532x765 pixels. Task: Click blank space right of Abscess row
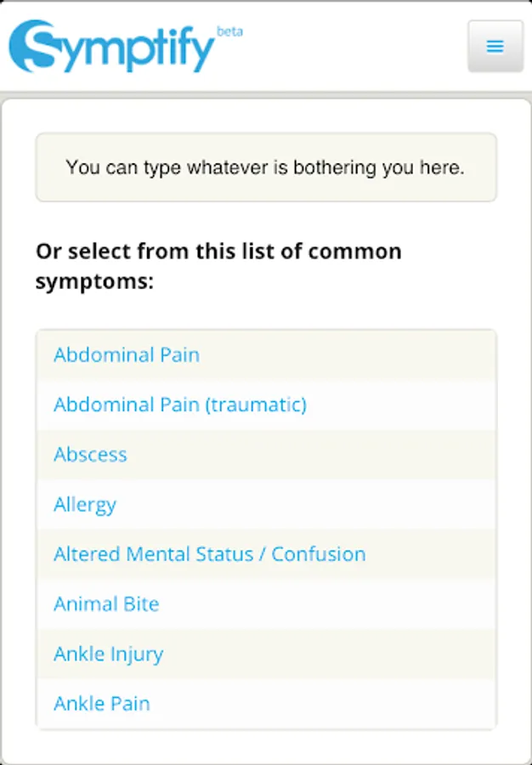click(340, 455)
